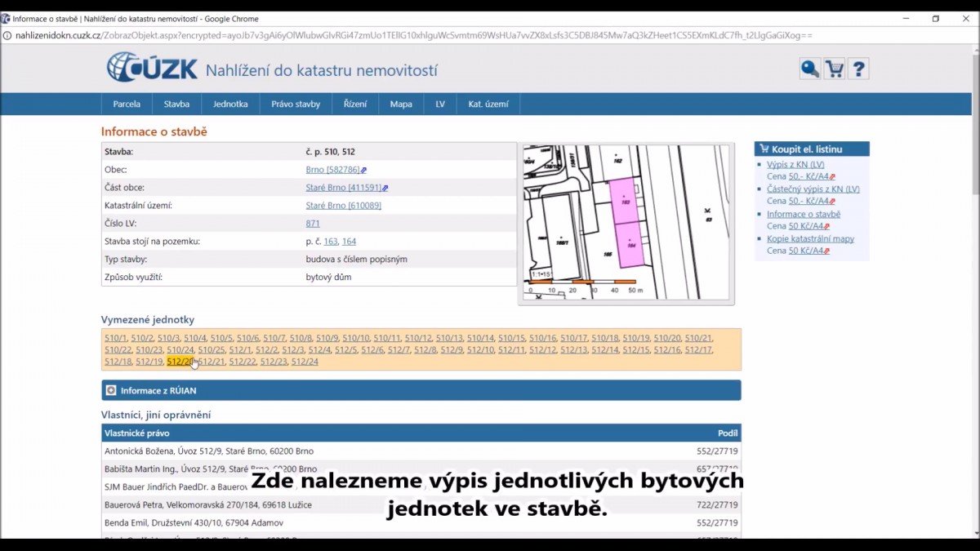Open unit 512/22 link
Screen dimensions: 980x551
click(243, 362)
